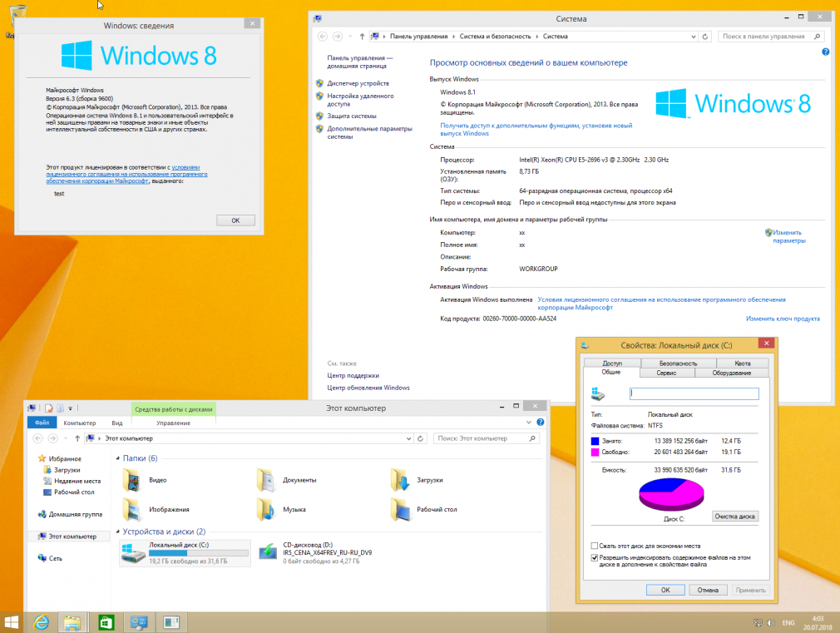Viewport: 840px width, 633px height.
Task: Open the Музыка folder
Action: click(x=281, y=509)
